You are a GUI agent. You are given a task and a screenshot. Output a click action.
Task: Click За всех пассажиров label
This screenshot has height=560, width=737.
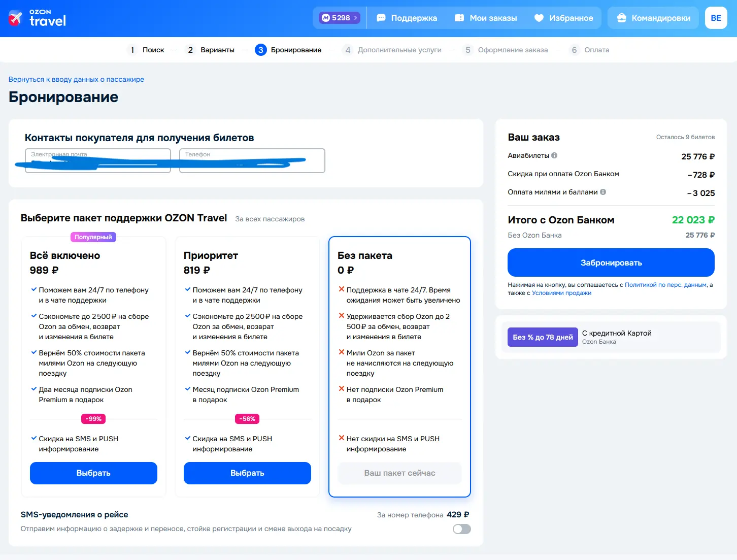(270, 219)
